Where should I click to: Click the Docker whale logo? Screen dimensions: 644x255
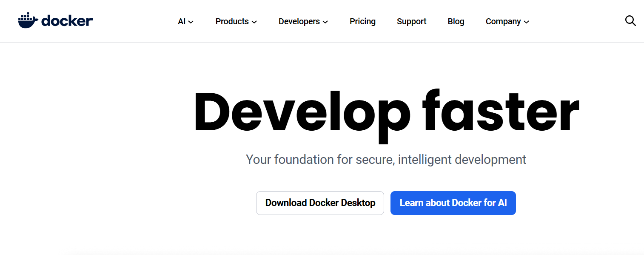click(55, 20)
